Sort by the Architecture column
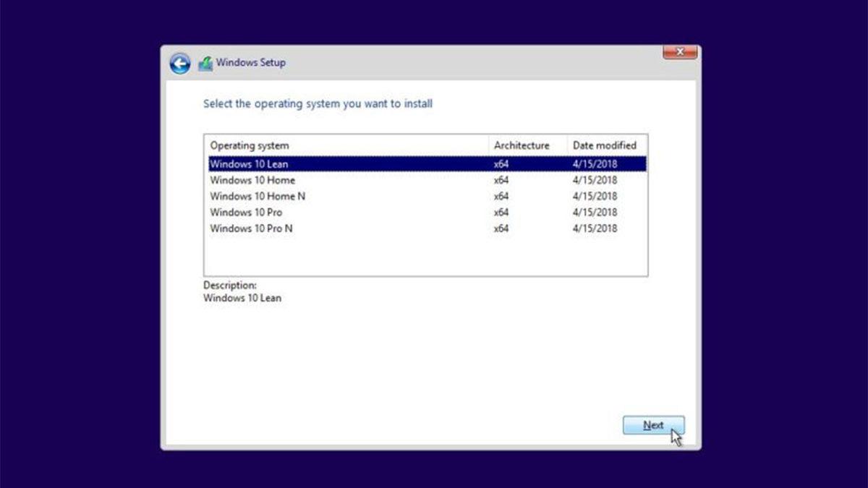The height and width of the screenshot is (488, 868). click(x=522, y=145)
